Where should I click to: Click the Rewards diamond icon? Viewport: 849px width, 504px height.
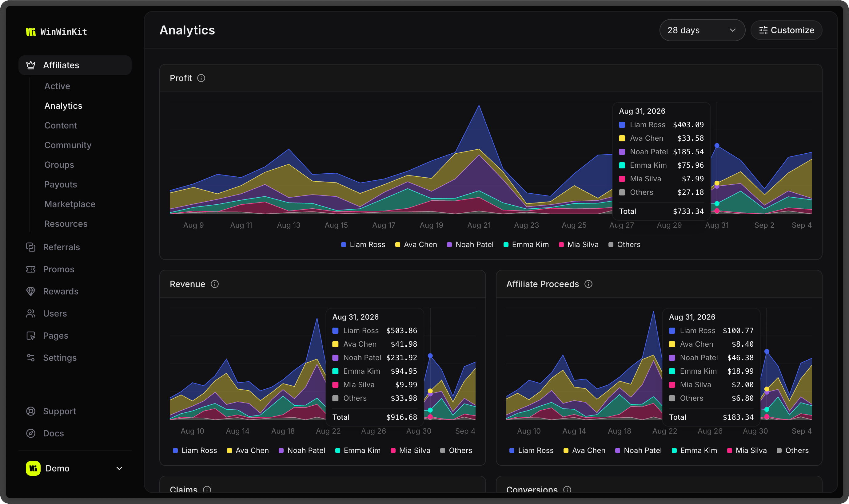coord(31,291)
